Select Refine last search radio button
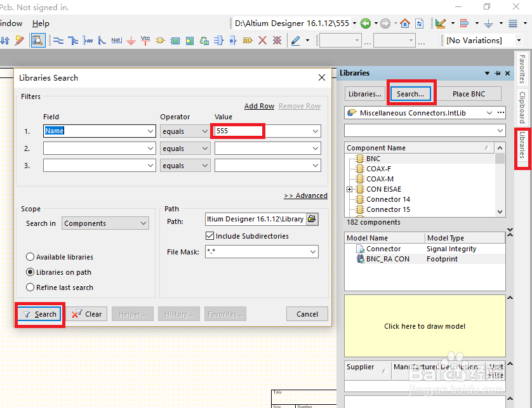 [x=30, y=287]
